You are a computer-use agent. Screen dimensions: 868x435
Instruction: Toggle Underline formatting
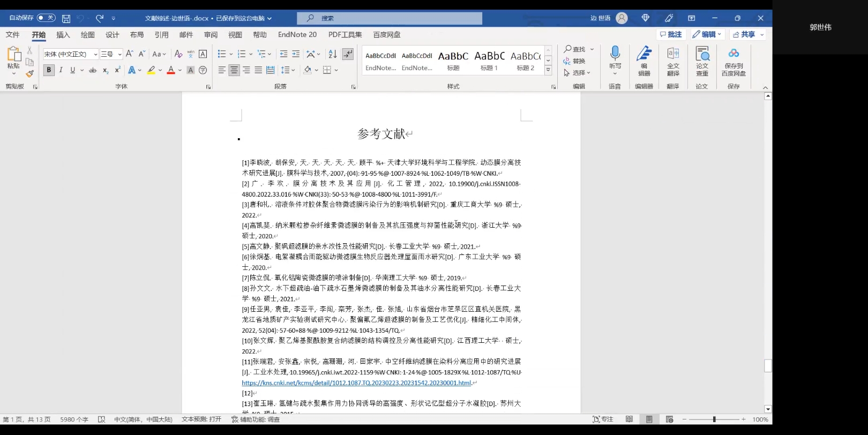tap(73, 70)
